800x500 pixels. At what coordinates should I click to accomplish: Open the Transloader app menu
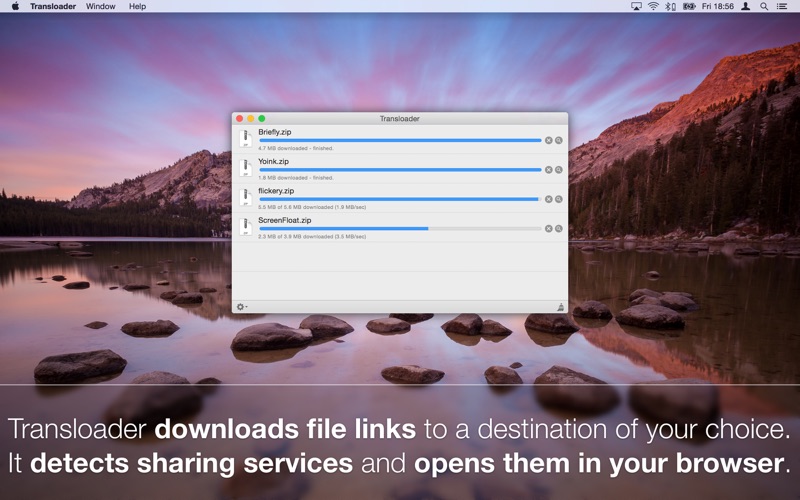pos(52,6)
